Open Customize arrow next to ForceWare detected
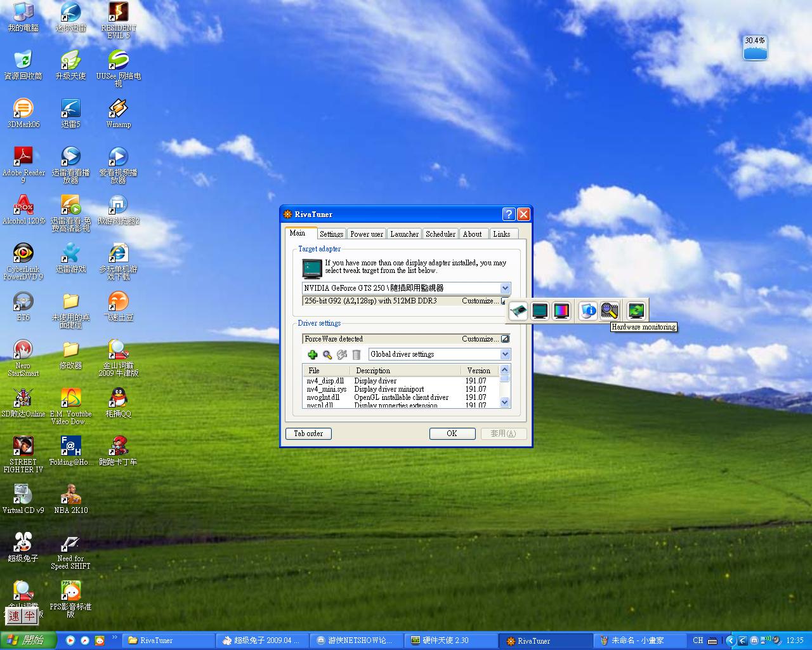The width and height of the screenshot is (812, 650). tap(505, 339)
